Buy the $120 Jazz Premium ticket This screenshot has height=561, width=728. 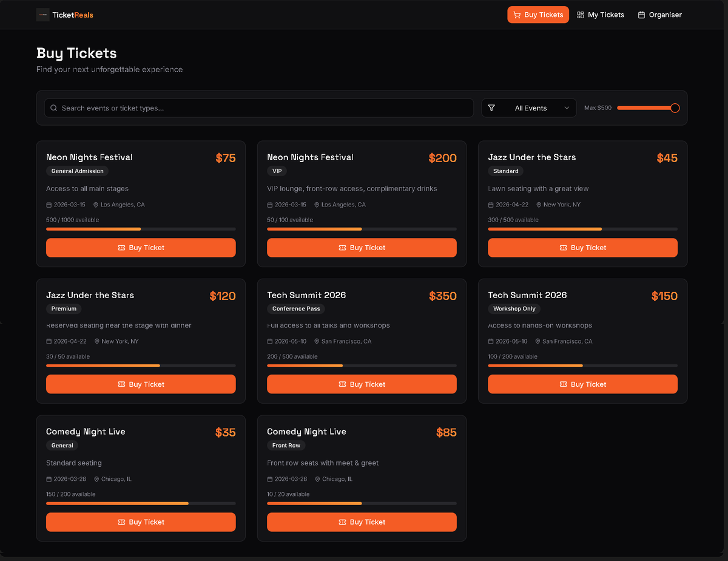pyautogui.click(x=141, y=384)
